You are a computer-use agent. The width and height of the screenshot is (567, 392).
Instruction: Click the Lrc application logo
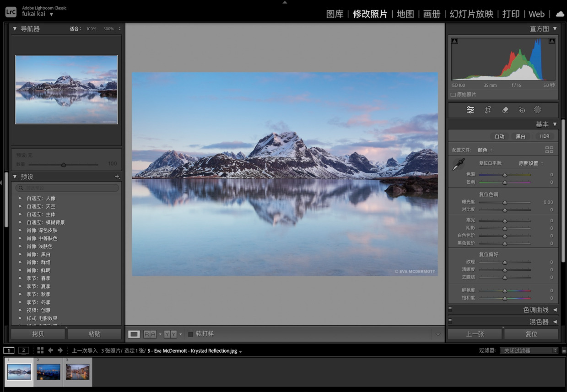tap(11, 12)
